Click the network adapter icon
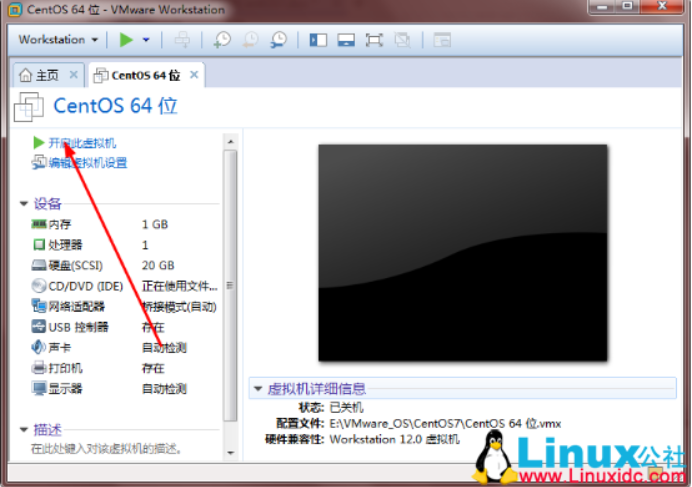Viewport: 692px width, 487px height. click(39, 306)
